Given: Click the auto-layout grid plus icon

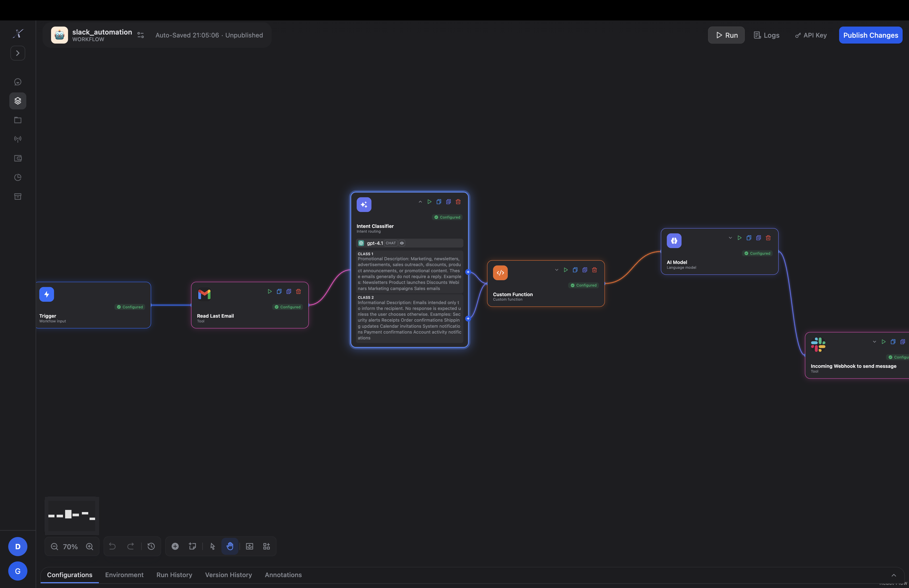Looking at the screenshot, I should [267, 546].
